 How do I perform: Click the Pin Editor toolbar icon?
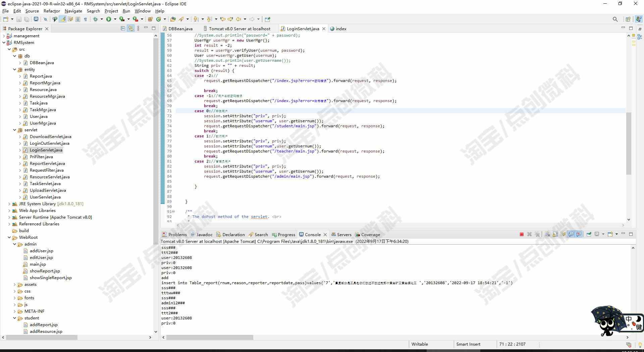(x=267, y=19)
